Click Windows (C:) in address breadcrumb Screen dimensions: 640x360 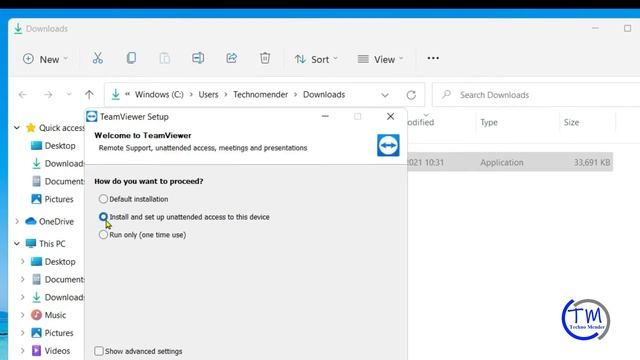159,95
